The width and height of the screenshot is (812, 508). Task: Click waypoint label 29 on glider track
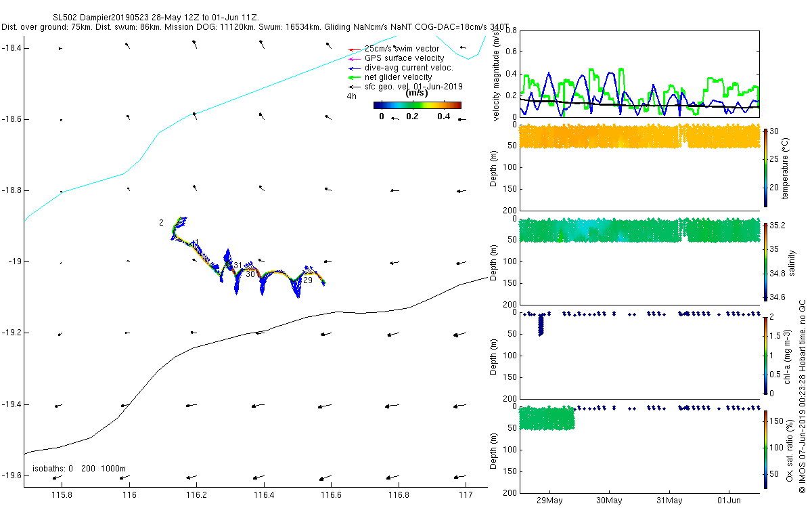pos(307,280)
